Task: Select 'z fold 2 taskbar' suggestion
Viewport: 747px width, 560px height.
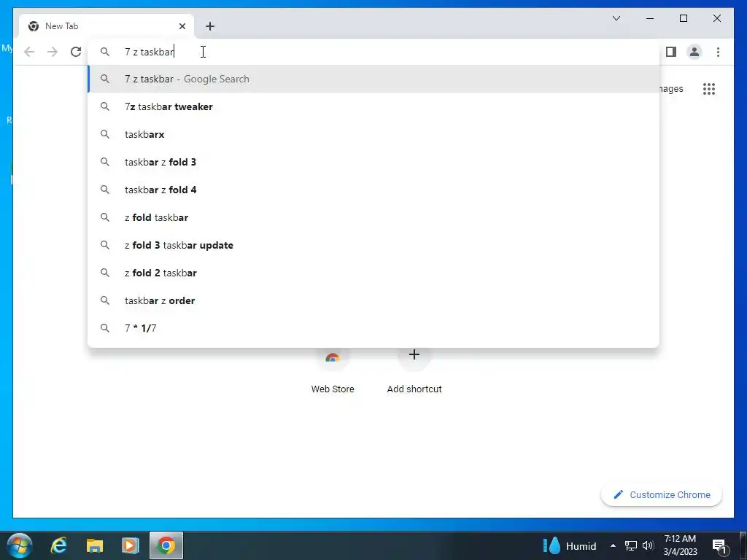Action: (x=373, y=273)
